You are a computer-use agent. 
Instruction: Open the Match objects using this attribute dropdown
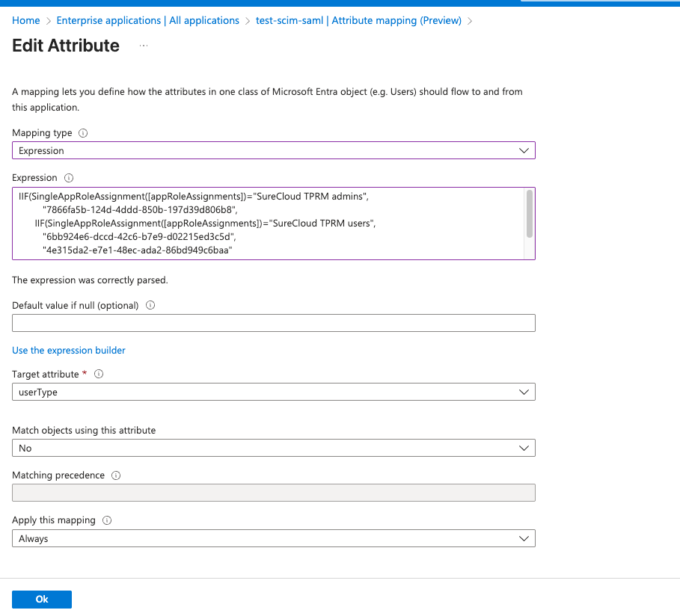click(273, 448)
